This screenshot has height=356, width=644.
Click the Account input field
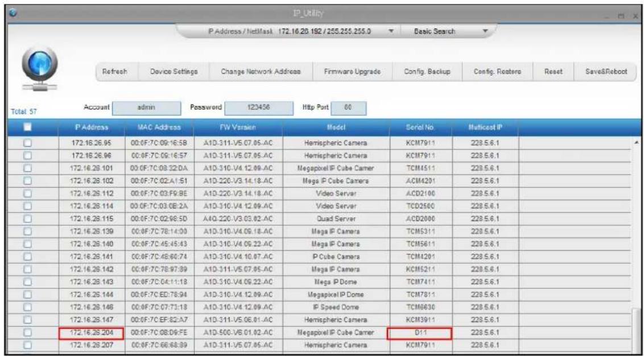click(x=147, y=108)
